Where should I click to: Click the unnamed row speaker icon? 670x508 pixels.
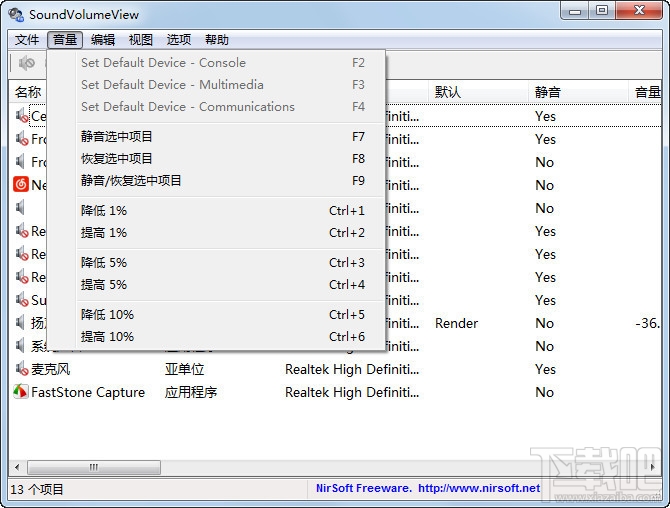21,208
